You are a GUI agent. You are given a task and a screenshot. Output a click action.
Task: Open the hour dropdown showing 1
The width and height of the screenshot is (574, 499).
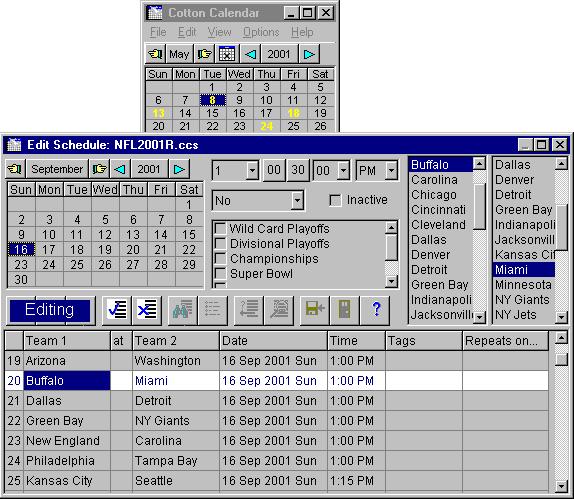(252, 171)
